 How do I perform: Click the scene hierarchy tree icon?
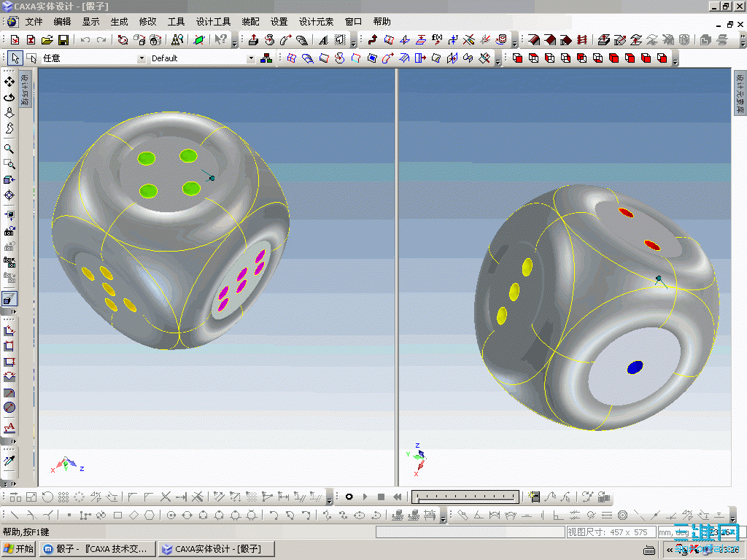[x=266, y=58]
